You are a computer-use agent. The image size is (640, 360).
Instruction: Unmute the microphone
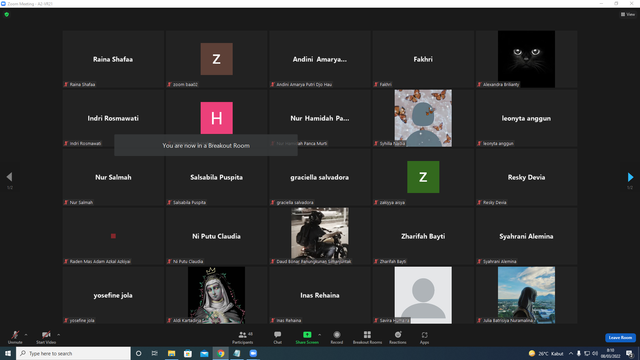coord(15,337)
